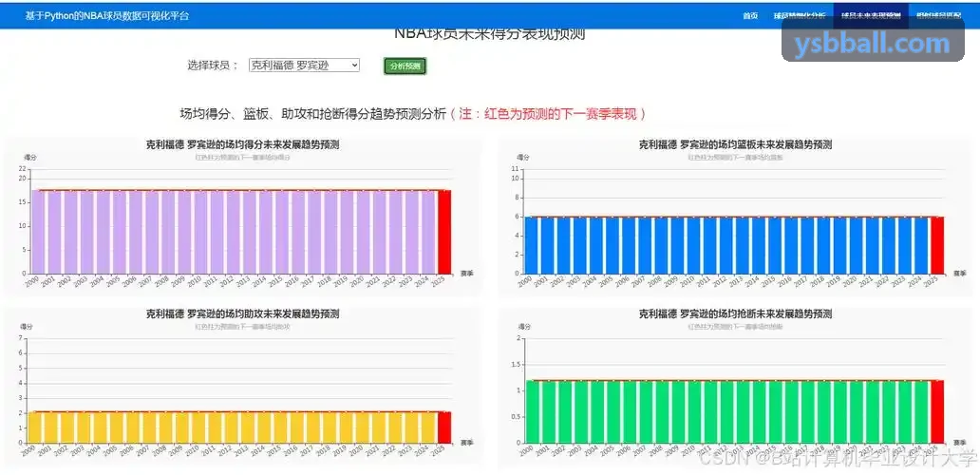Screen dimensions: 980x475
Task: Click the 选择球员 label text
Action: (213, 65)
